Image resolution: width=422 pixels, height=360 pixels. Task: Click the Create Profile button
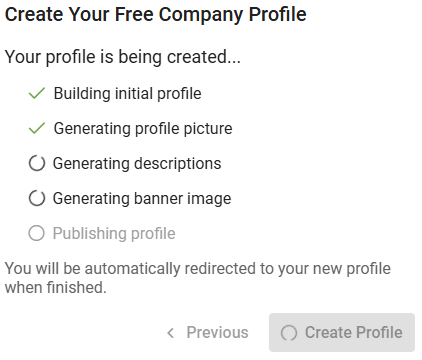tap(342, 332)
